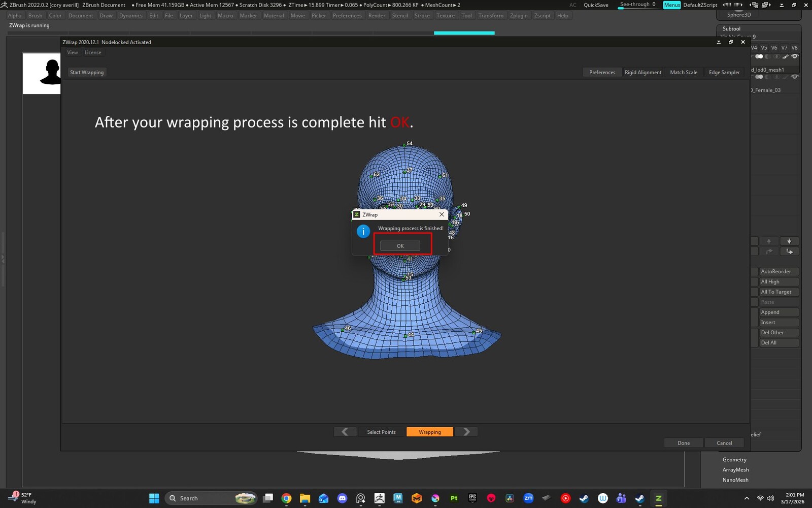The height and width of the screenshot is (508, 812).
Task: Click the AutoReorder button
Action: [779, 272]
